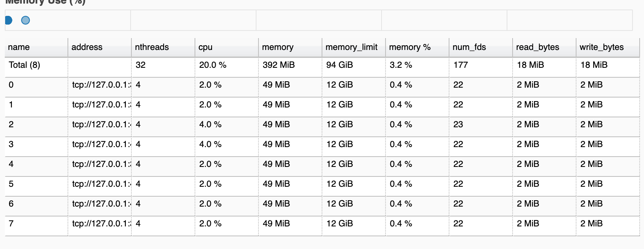Sort by memory_limit column header
Viewport: 644px width, 249px height.
pos(351,47)
